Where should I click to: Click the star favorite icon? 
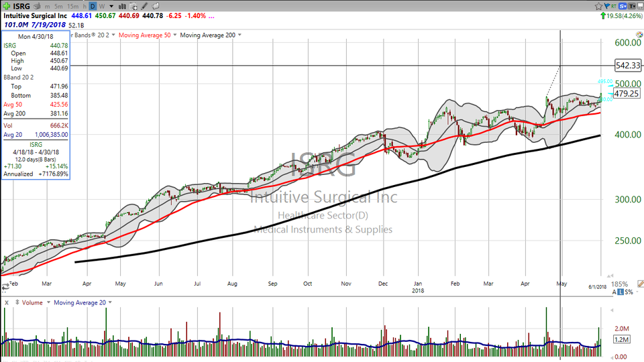pos(599,6)
